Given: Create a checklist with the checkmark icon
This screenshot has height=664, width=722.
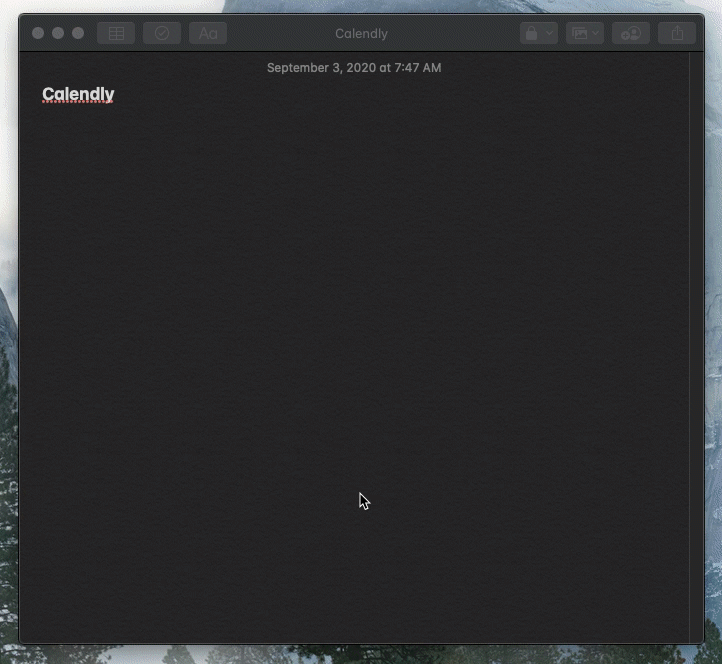Looking at the screenshot, I should pyautogui.click(x=162, y=33).
